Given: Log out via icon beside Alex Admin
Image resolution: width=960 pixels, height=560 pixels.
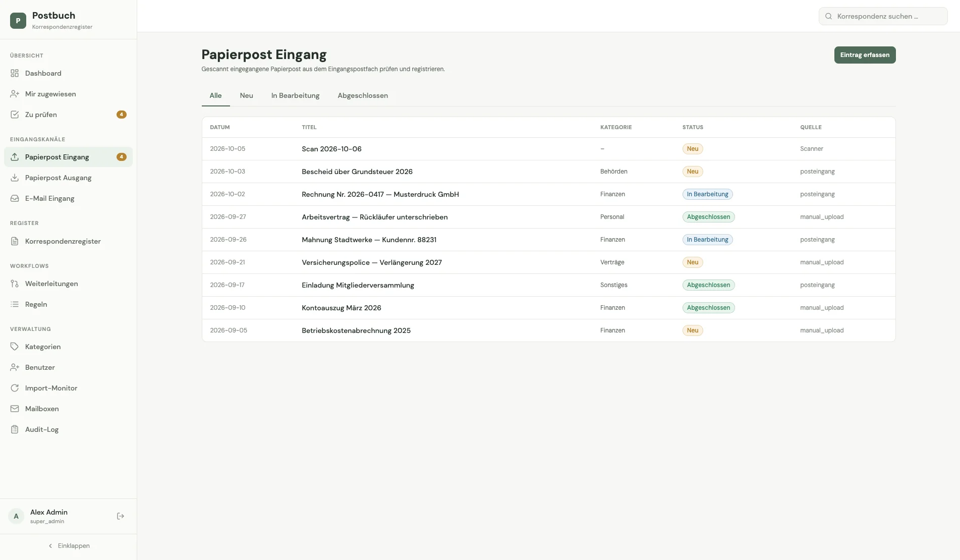Looking at the screenshot, I should (121, 516).
